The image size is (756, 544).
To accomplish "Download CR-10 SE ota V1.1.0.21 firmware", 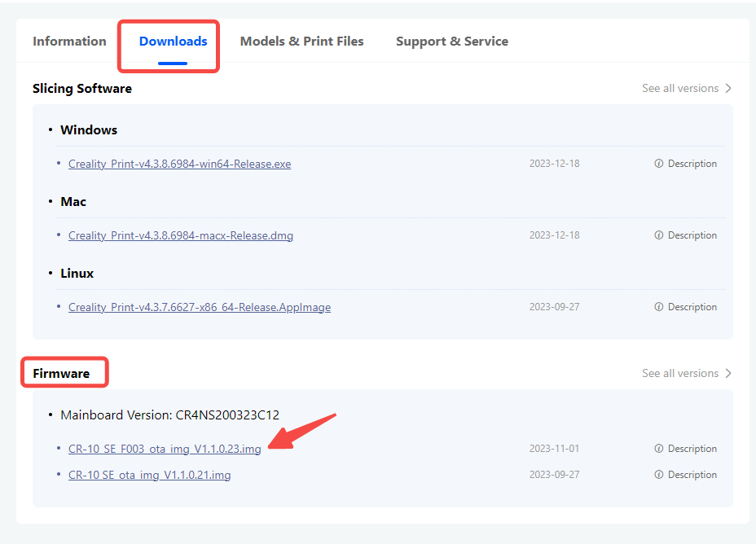I will tap(149, 475).
